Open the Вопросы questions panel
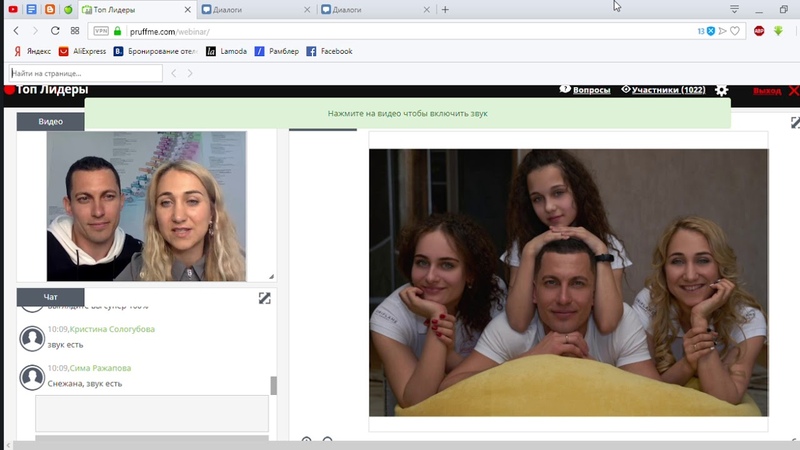Image resolution: width=800 pixels, height=450 pixels. tap(585, 90)
